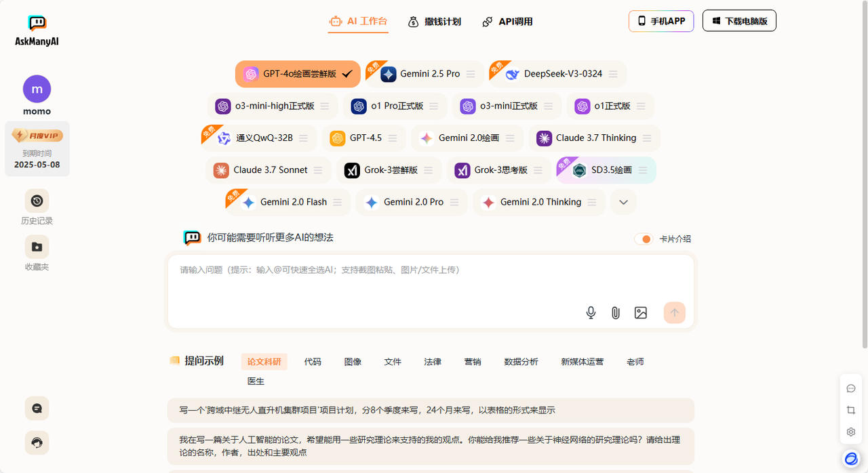Switch to AI 工作台 tab
Image resolution: width=868 pixels, height=473 pixels.
358,21
